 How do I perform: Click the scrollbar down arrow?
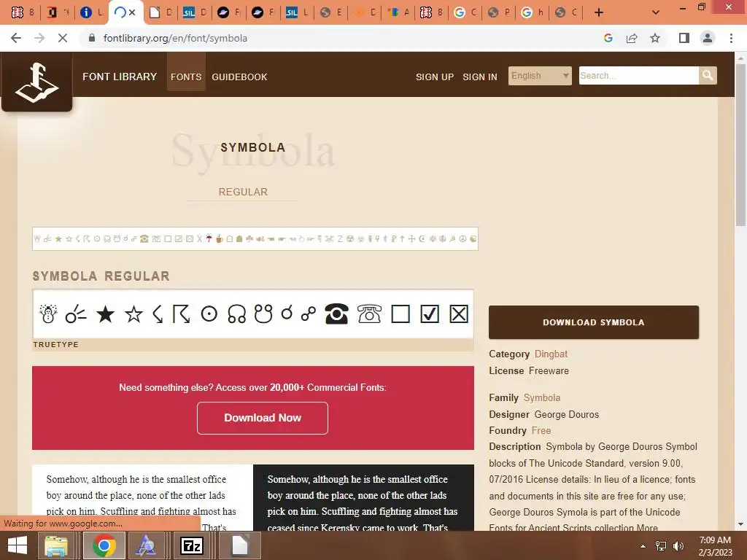tap(740, 525)
